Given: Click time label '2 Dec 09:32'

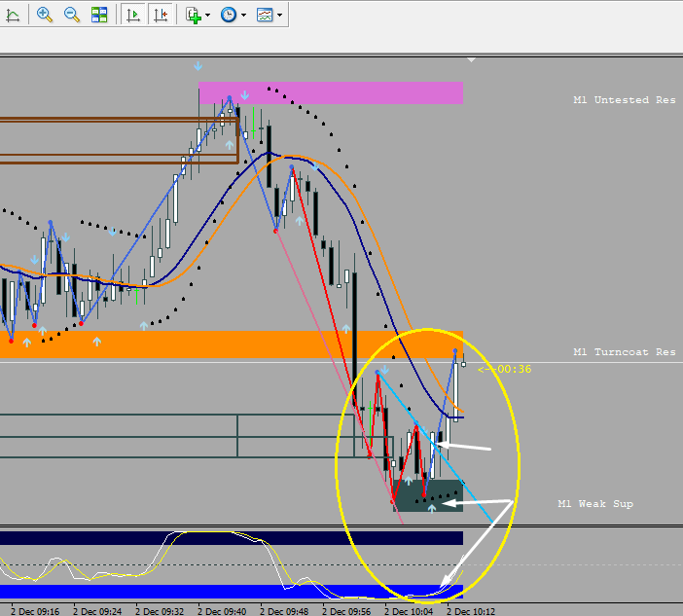Looking at the screenshot, I should pos(160,611).
